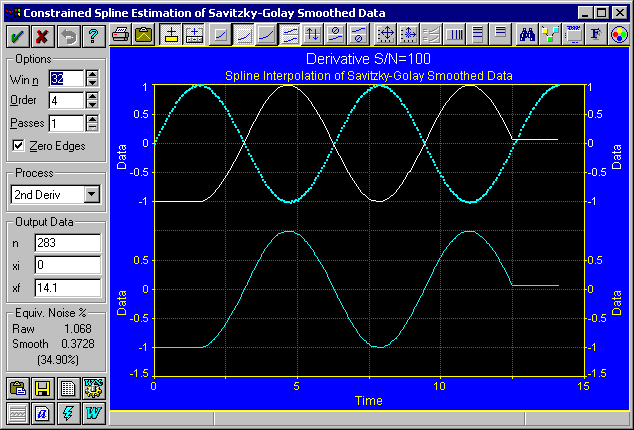Viewport: 634px width, 430px height.
Task: Click the dotted-box starburst arrows icon
Action: click(x=409, y=35)
